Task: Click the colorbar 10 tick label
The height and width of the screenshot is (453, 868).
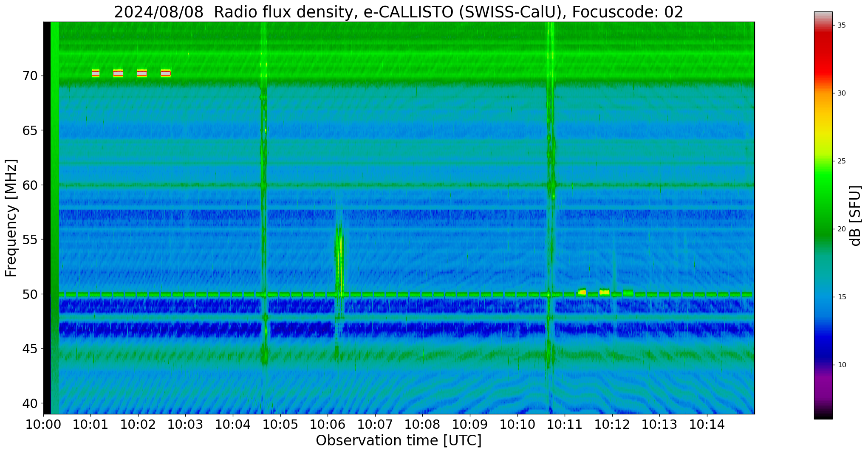Action: (x=841, y=365)
